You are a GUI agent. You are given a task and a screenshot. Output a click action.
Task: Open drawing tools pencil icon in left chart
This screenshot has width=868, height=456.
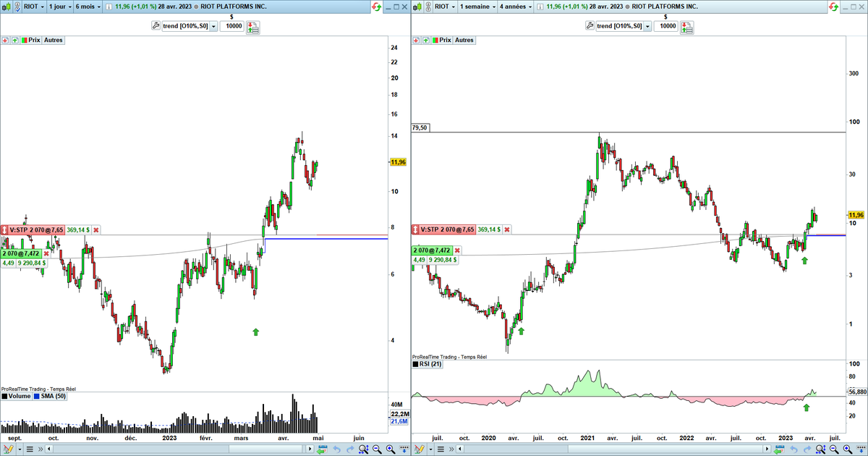(x=8, y=449)
